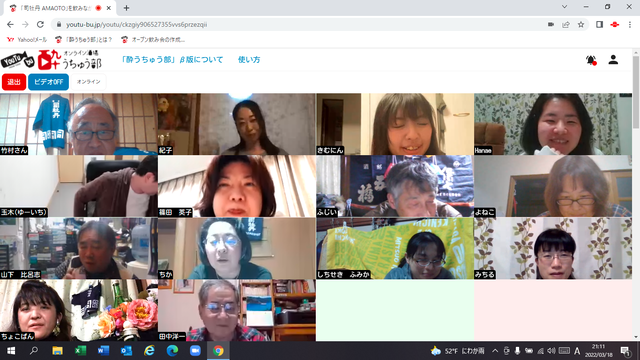
Task: Open the 使い方 how-to link
Action: 249,60
